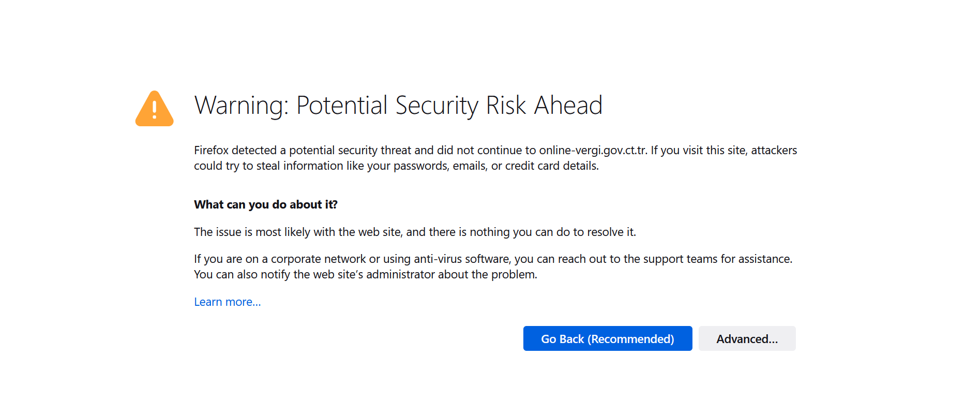Click the word "Warning:" in the title
The height and width of the screenshot is (415, 980).
click(x=242, y=106)
